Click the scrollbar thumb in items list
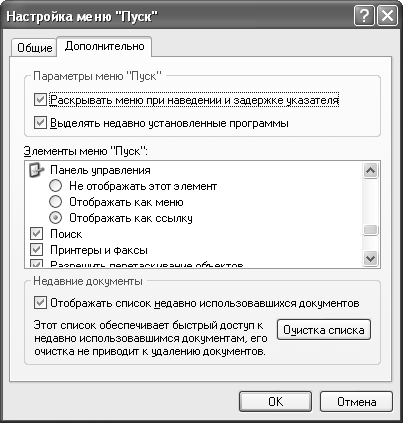 tap(371, 230)
